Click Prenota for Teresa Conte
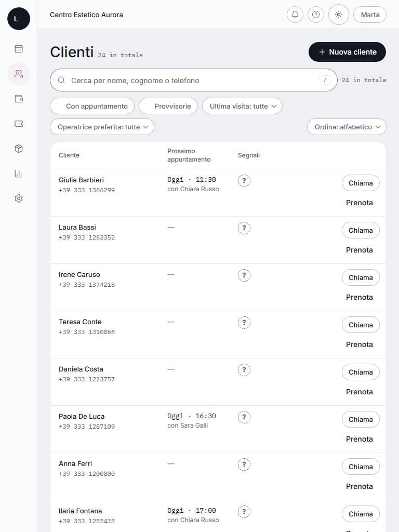399x532 pixels. pyautogui.click(x=360, y=344)
